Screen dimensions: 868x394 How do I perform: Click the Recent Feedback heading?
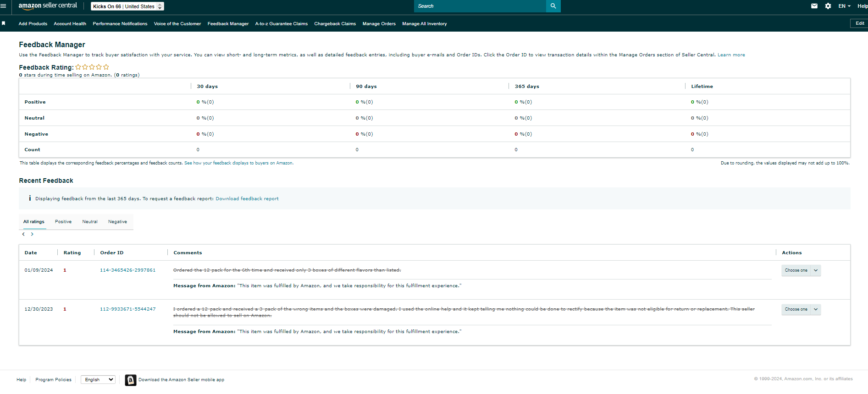pos(46,181)
